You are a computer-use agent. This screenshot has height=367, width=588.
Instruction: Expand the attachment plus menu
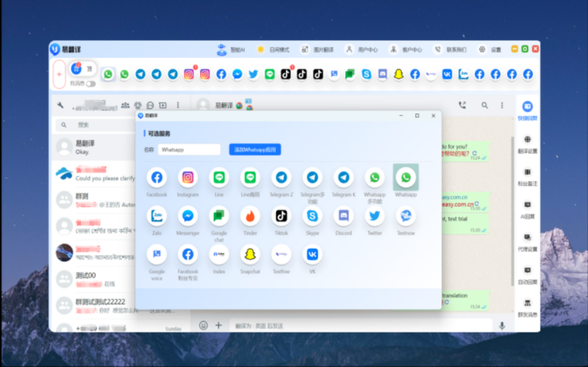[x=218, y=325]
